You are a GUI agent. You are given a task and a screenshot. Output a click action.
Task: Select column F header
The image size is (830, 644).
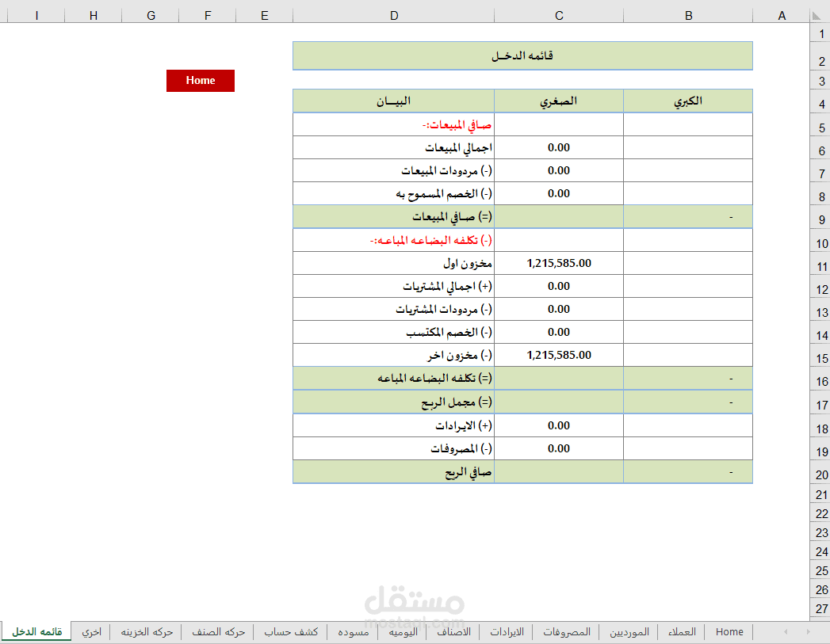(208, 16)
